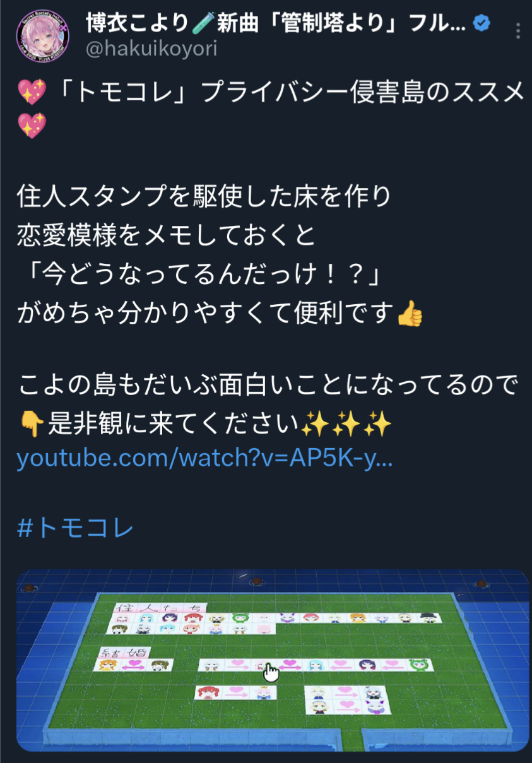
Task: Select the #トモコレ hashtag
Action: (x=75, y=528)
